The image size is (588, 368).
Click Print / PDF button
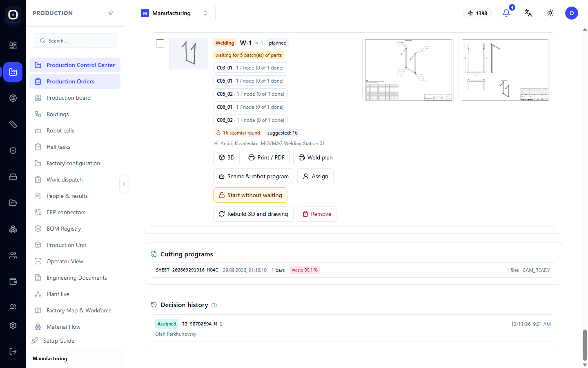point(267,157)
